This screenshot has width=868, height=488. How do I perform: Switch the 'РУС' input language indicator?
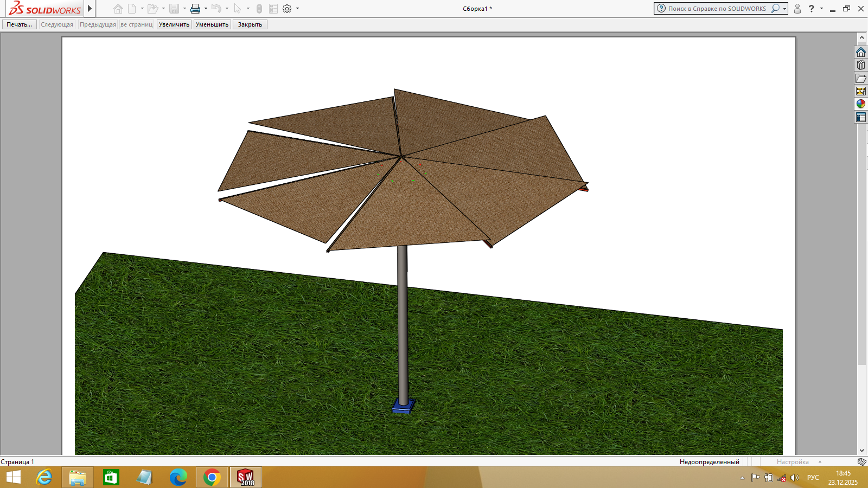point(813,478)
